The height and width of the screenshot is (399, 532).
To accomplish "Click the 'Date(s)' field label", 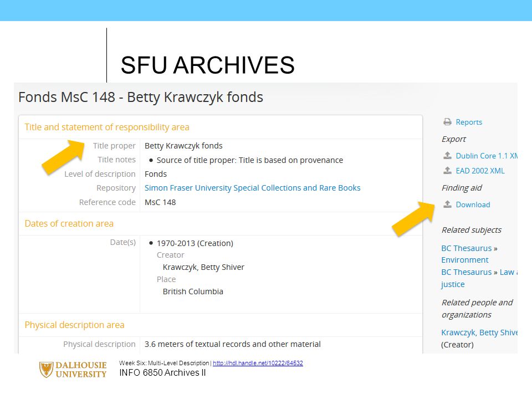I will [x=123, y=242].
